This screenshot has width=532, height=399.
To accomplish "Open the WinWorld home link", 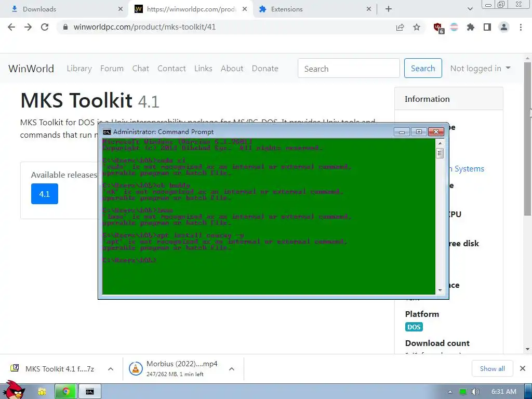I will pos(31,69).
